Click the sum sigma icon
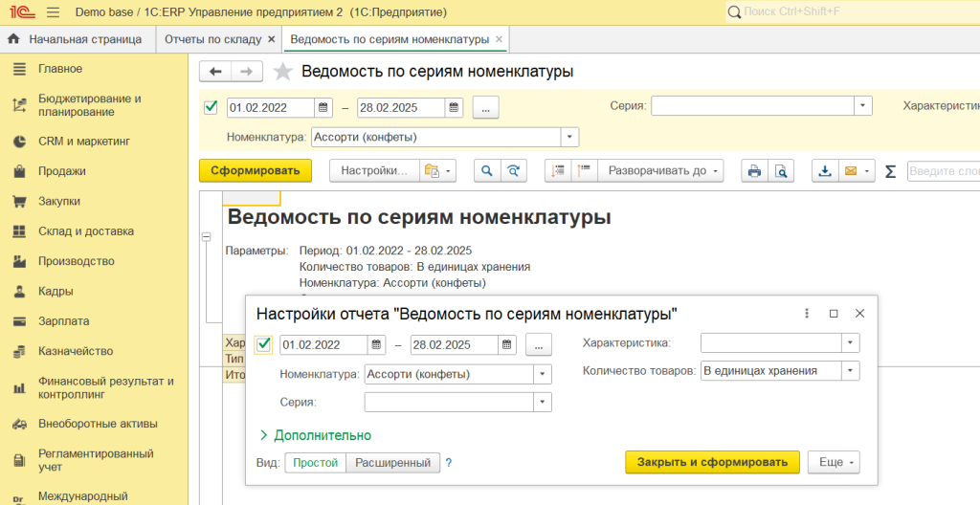 (x=891, y=170)
